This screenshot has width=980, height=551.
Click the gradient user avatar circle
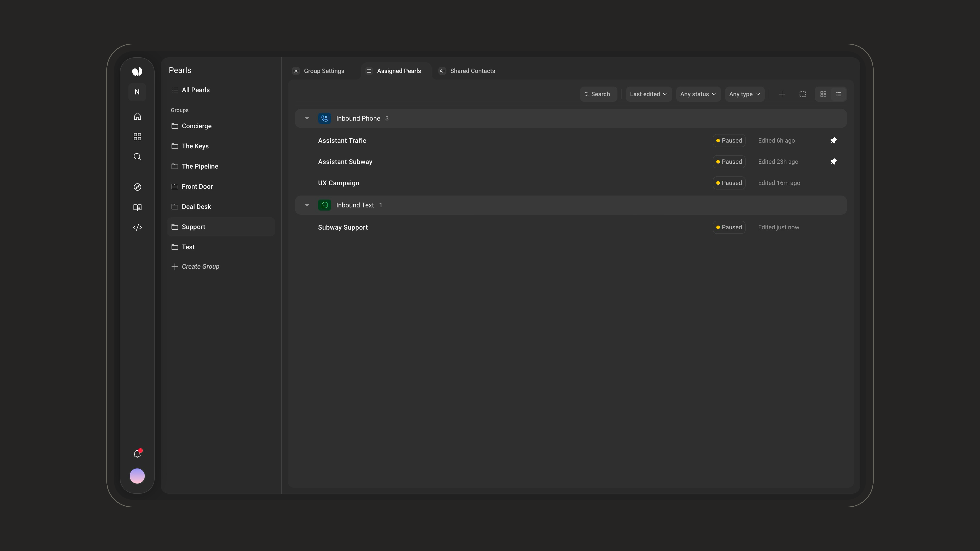click(137, 476)
